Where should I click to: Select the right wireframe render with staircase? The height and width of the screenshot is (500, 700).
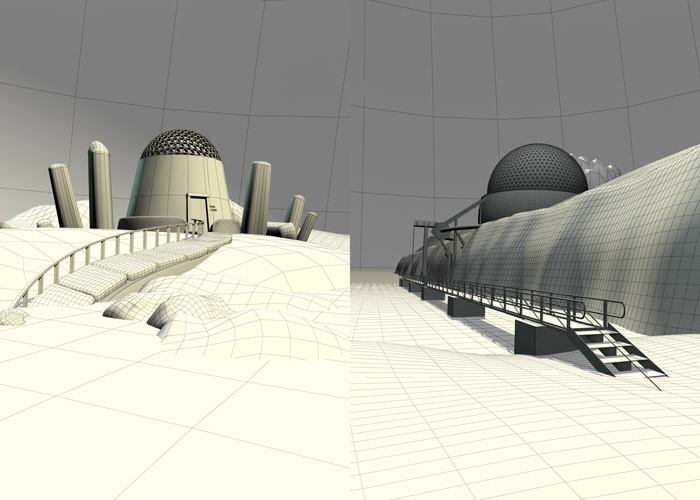pyautogui.click(x=525, y=250)
